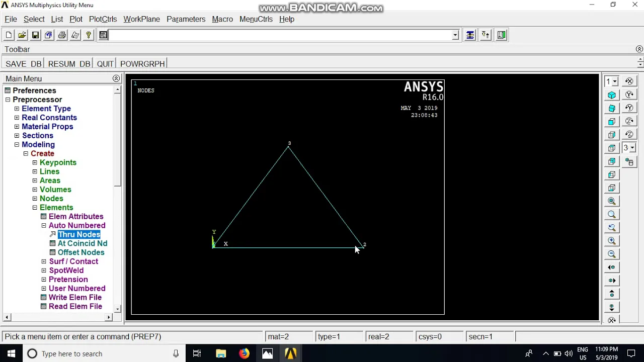Click the Fit View magnifier icon
This screenshot has height=362, width=644.
(612, 201)
